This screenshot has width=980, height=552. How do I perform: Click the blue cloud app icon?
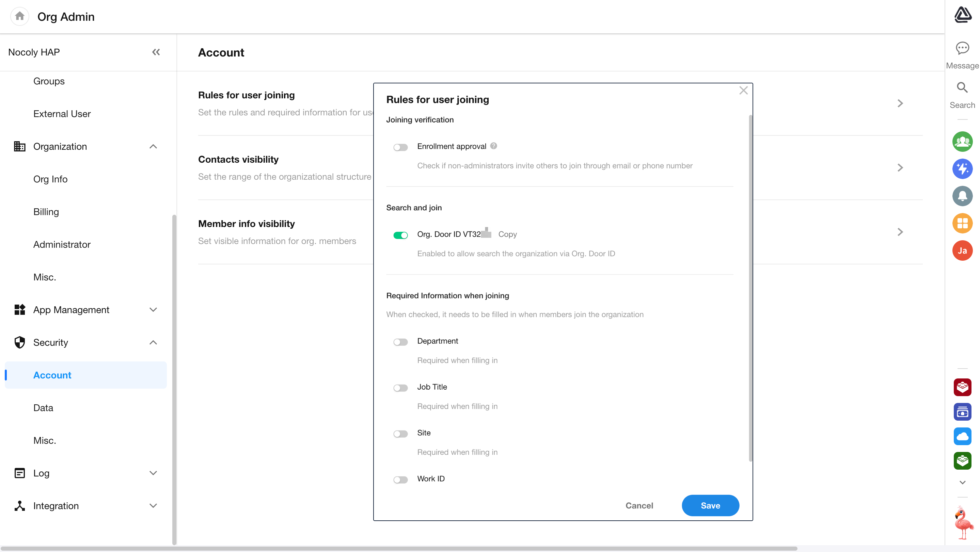pyautogui.click(x=962, y=436)
